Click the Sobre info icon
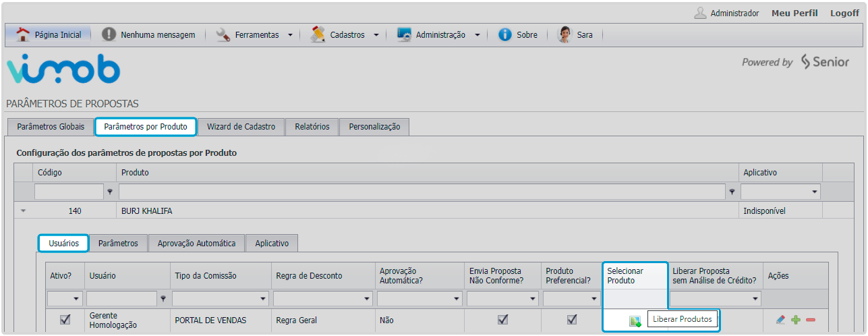 coord(505,35)
